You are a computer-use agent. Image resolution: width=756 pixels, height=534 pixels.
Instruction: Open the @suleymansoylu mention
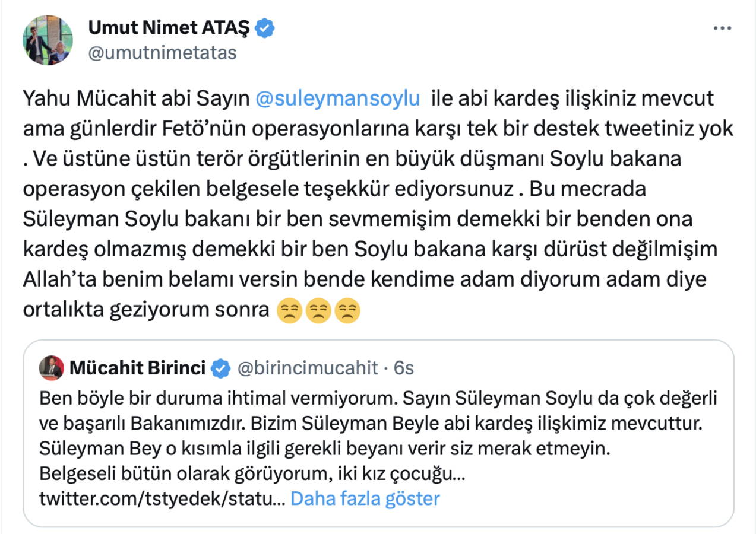pyautogui.click(x=337, y=98)
